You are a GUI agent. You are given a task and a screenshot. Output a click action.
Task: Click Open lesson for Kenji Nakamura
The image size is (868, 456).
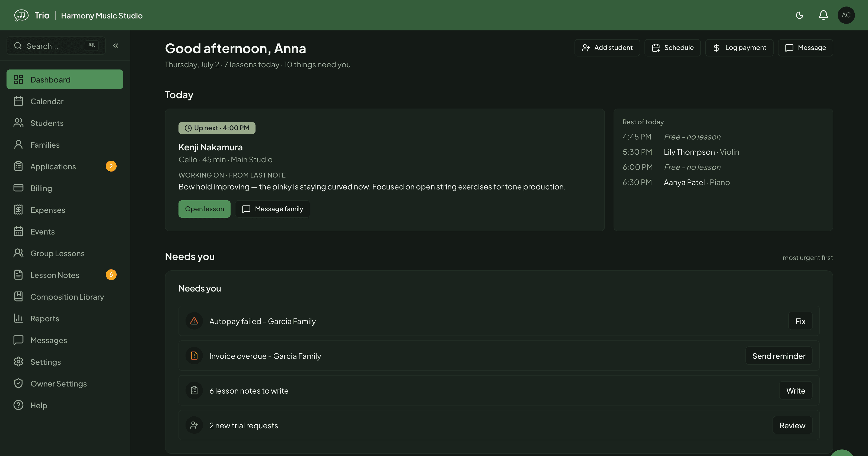pyautogui.click(x=204, y=209)
